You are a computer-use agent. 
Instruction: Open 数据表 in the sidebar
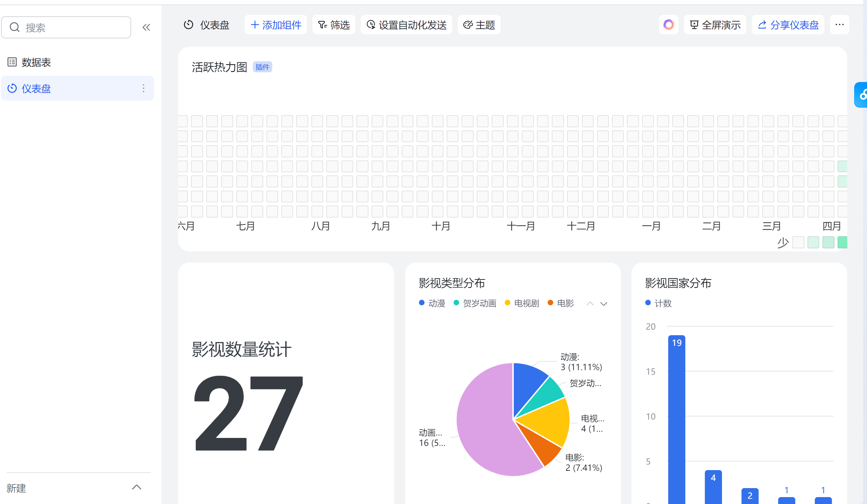[x=36, y=62]
